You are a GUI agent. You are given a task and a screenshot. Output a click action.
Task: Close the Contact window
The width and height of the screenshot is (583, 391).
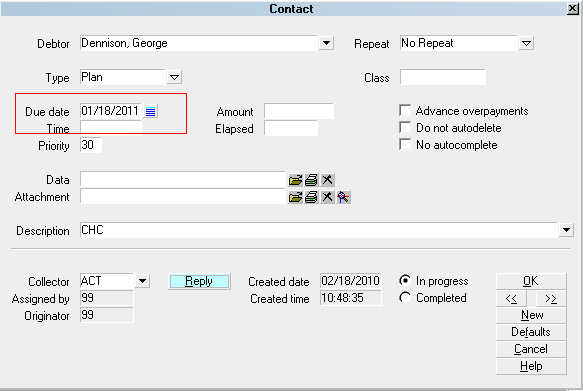pyautogui.click(x=573, y=9)
